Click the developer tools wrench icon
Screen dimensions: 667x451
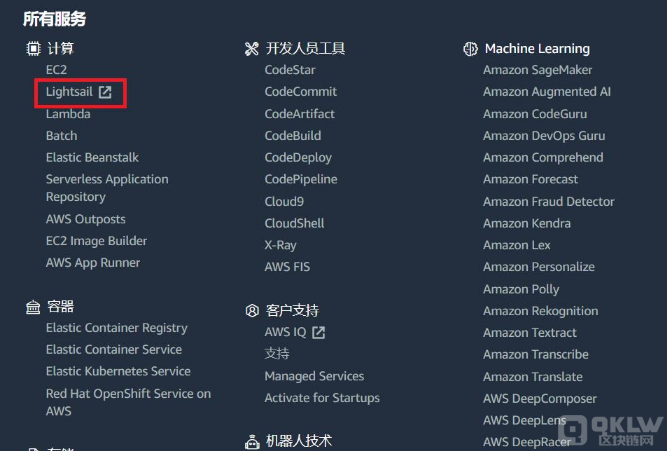tap(252, 49)
